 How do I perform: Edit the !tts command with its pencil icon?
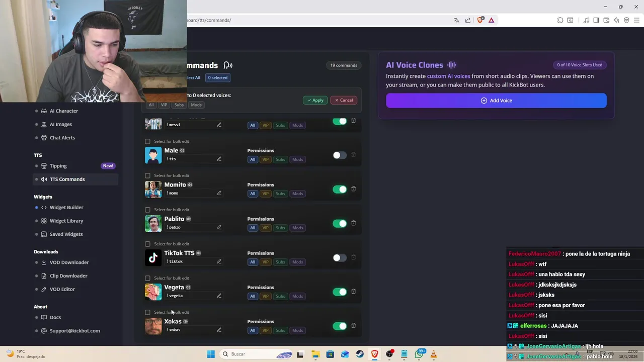[219, 159]
